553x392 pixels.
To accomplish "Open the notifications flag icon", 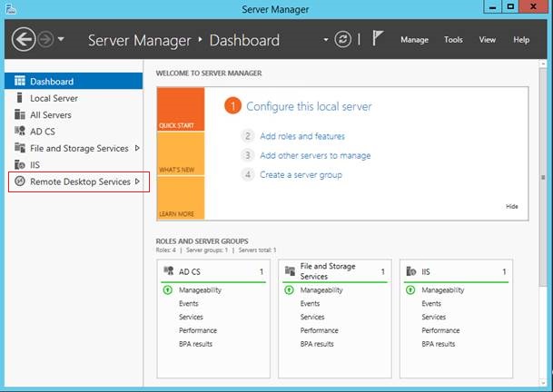I will pyautogui.click(x=377, y=38).
